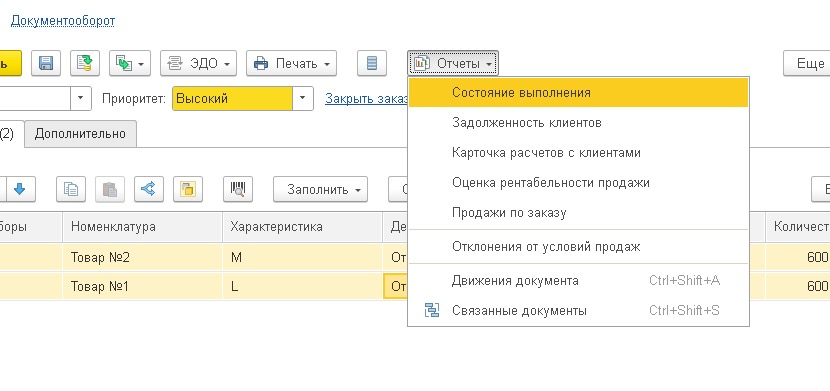Click the copy rows icon
830x391 pixels.
click(x=71, y=189)
